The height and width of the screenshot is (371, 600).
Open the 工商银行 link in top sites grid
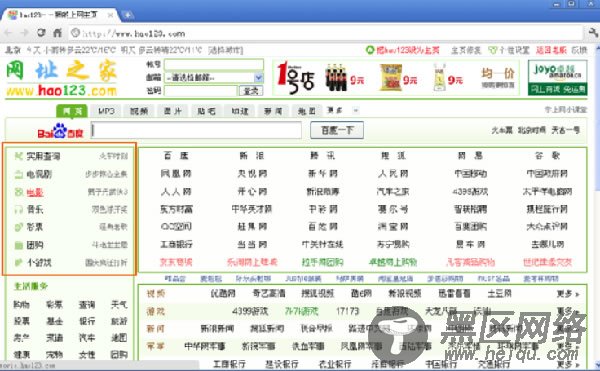(176, 244)
